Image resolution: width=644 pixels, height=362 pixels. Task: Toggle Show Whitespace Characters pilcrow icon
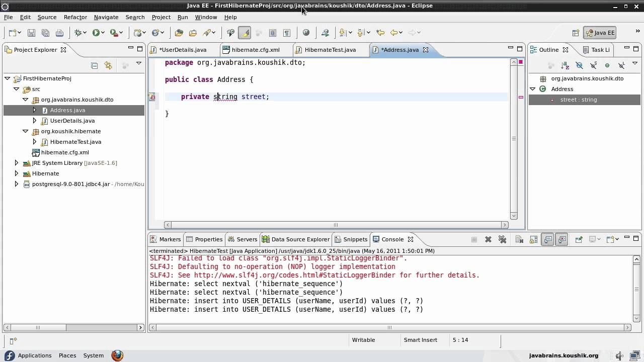(287, 33)
